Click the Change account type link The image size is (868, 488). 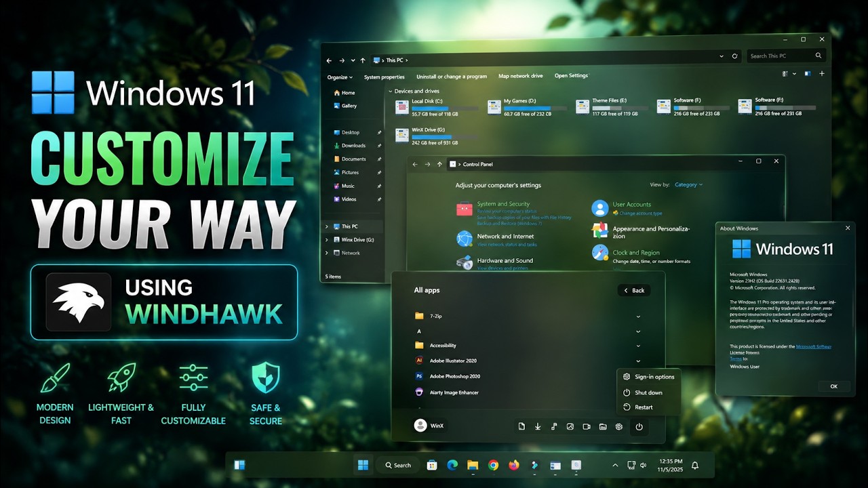(x=640, y=213)
